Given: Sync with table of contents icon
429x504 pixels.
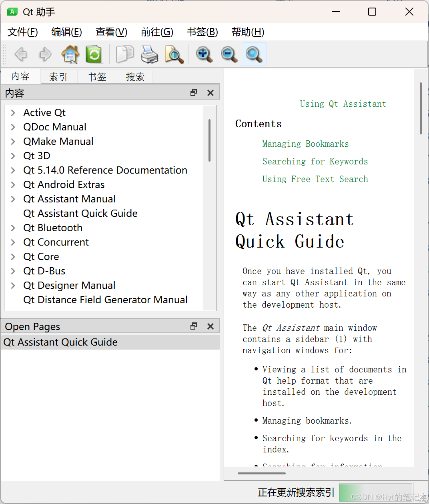Looking at the screenshot, I should (x=94, y=54).
